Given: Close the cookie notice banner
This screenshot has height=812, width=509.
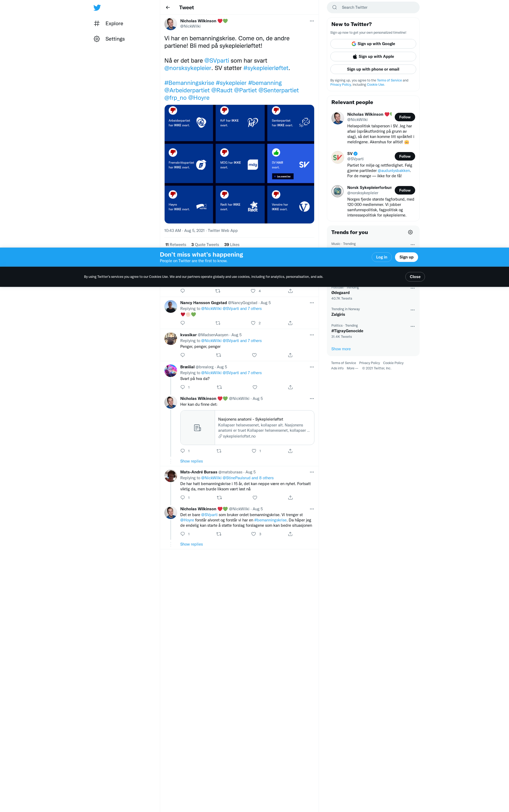Looking at the screenshot, I should click(x=415, y=277).
